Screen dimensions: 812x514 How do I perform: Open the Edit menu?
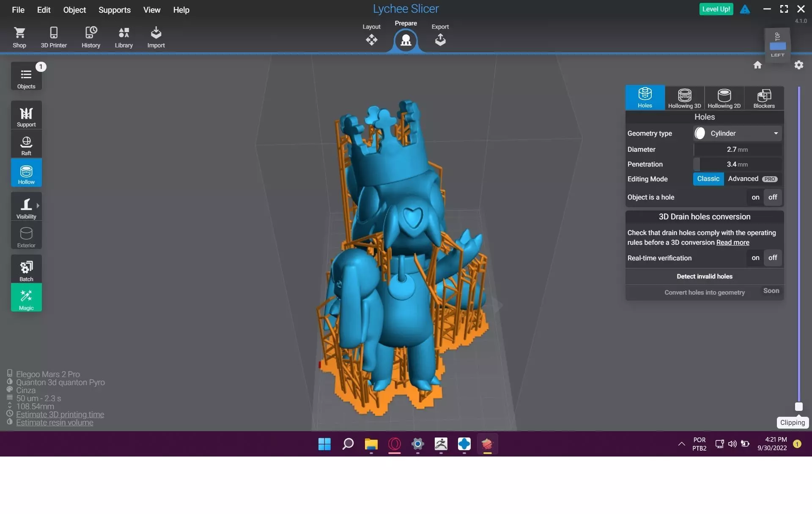click(x=44, y=10)
